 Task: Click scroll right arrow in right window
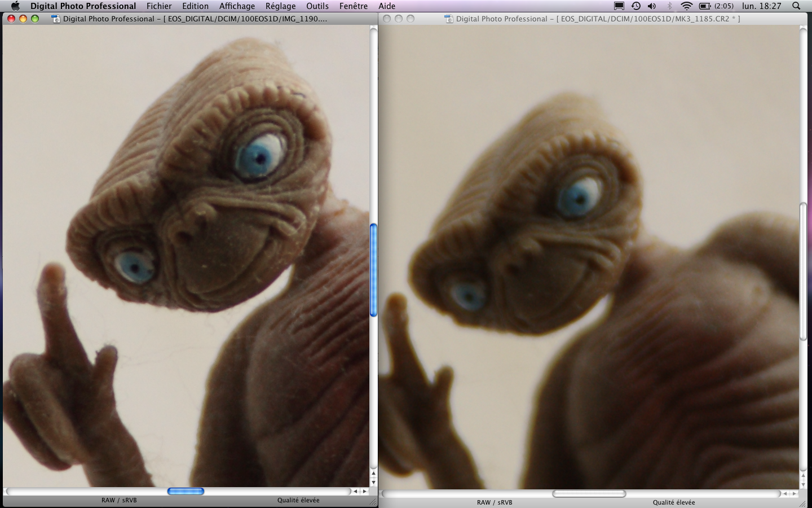[x=794, y=493]
